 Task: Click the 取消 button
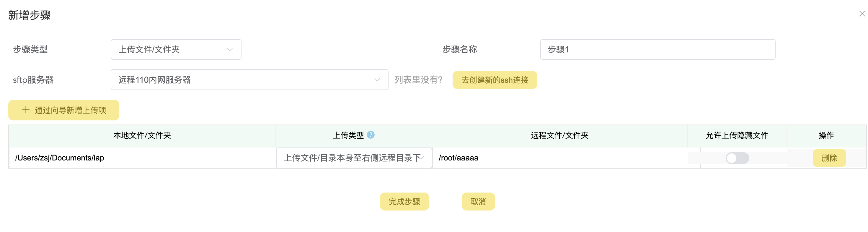(478, 202)
